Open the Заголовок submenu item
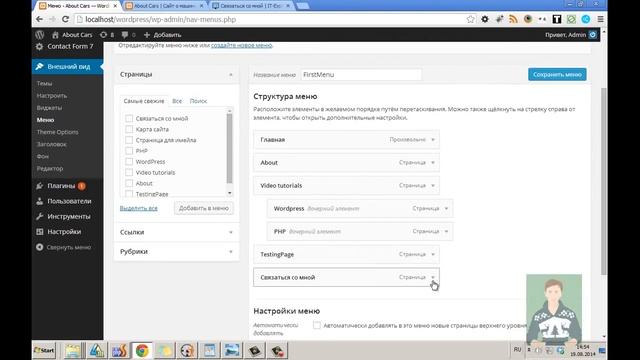The image size is (640, 360). click(51, 144)
